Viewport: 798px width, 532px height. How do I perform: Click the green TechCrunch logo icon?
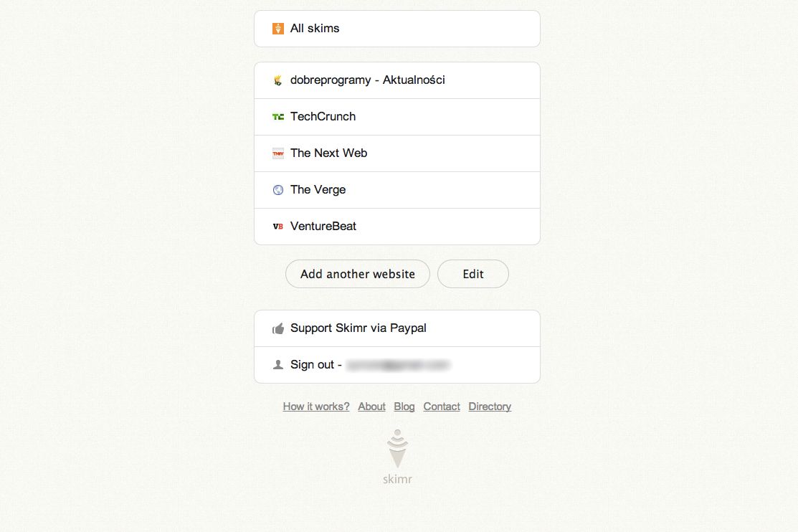pos(278,117)
